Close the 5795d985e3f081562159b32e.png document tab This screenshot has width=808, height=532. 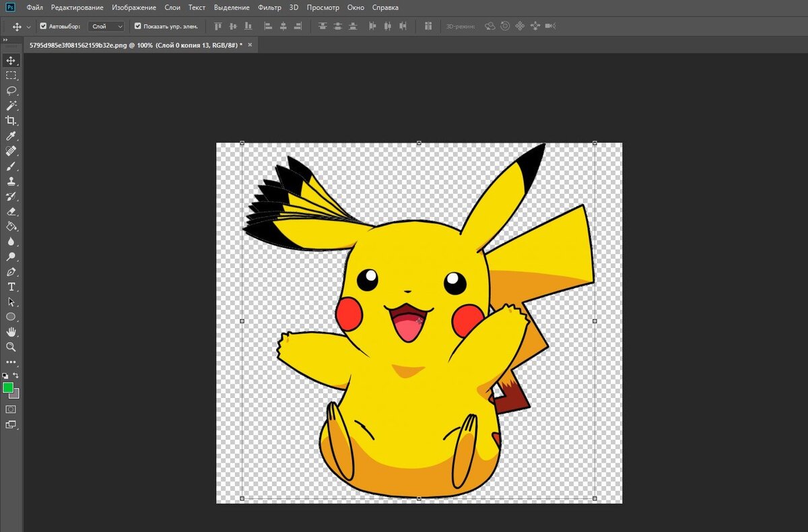[x=250, y=44]
